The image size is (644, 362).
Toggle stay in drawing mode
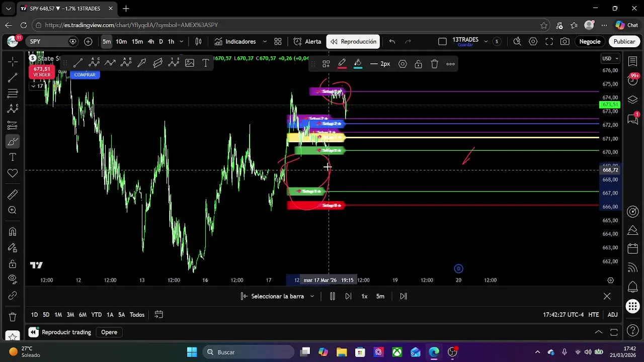tap(13, 248)
